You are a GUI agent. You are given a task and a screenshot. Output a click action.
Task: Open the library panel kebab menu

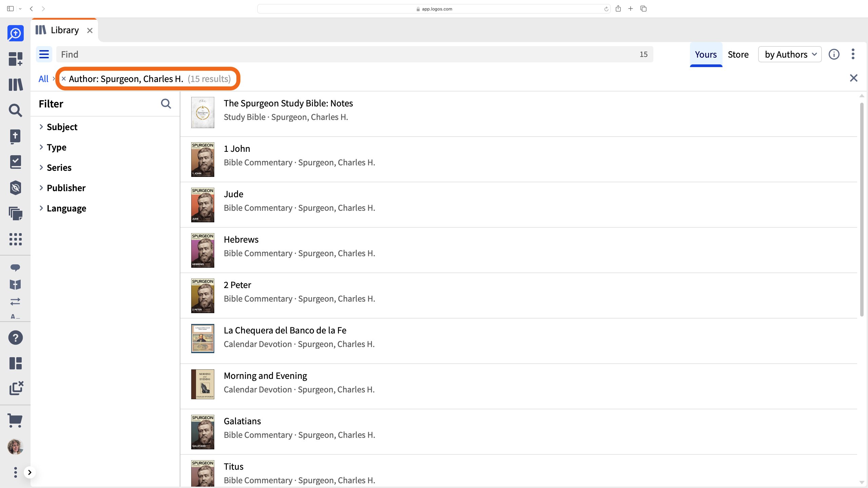click(x=853, y=54)
